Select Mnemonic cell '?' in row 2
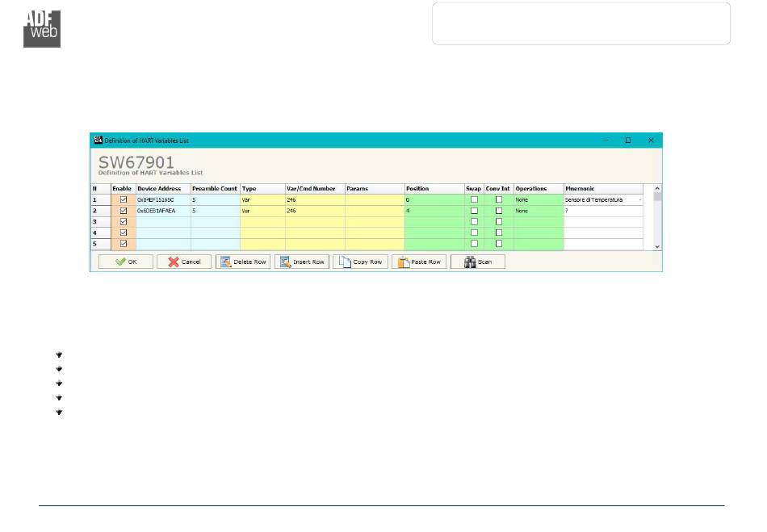The image size is (767, 532). pyautogui.click(x=603, y=211)
